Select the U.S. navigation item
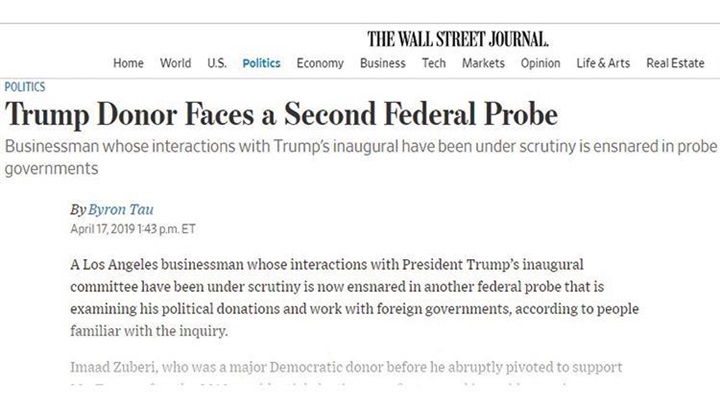 (x=217, y=63)
